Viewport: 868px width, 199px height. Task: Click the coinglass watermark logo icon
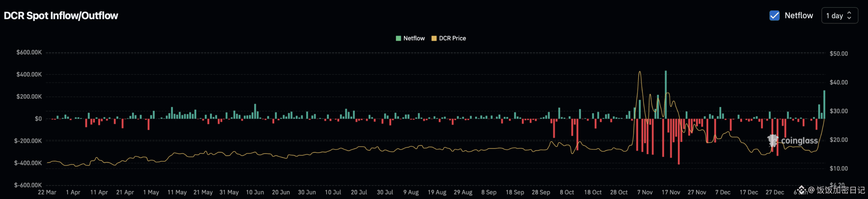click(773, 140)
